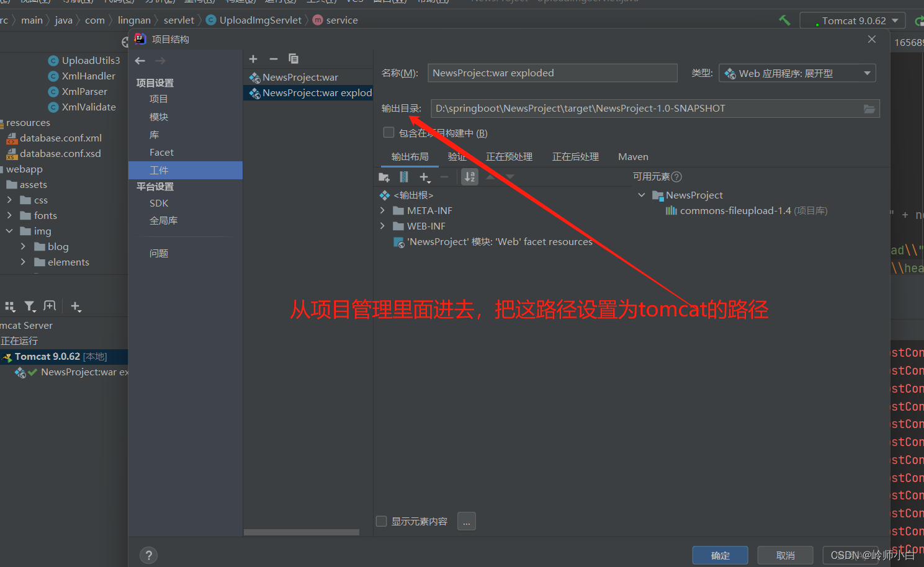Screen dimensions: 924x567
Task: Open the filter options in Services panel
Action: click(x=30, y=306)
